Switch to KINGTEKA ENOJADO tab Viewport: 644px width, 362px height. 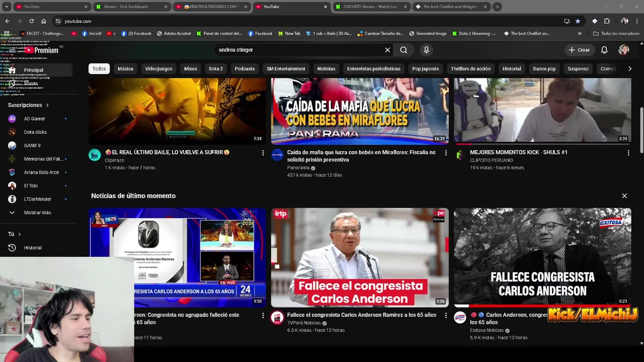[211, 7]
